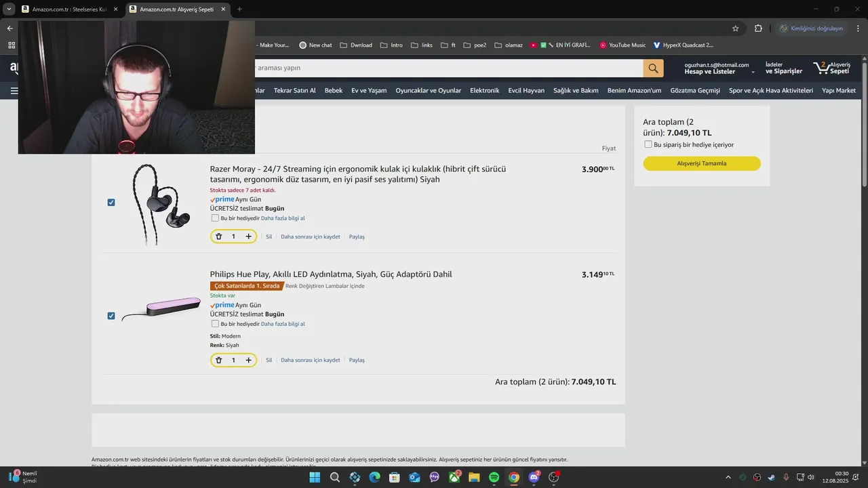
Task: Open Tekrar Satın Al menu
Action: click(x=294, y=90)
